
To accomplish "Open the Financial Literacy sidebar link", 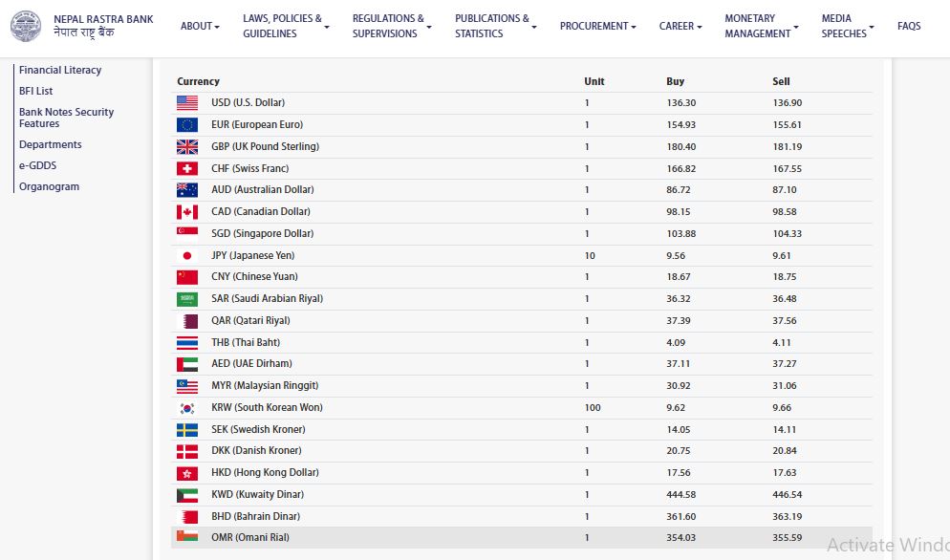I will point(60,70).
